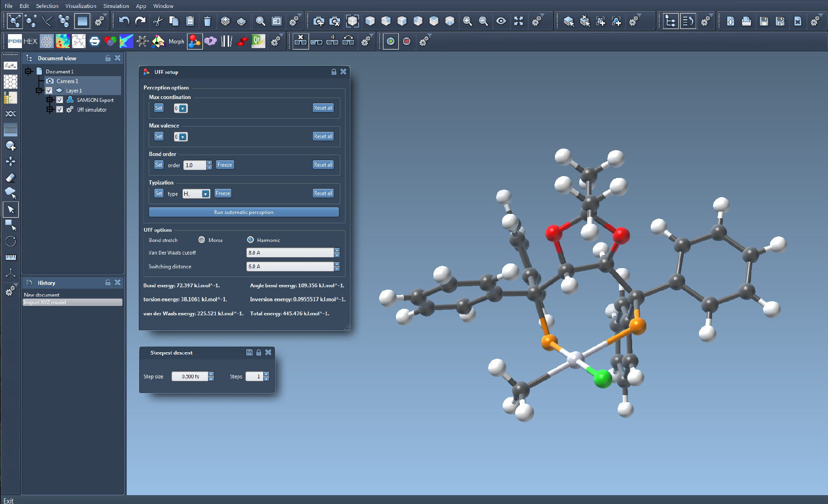Open the Visualization menu
Image resolution: width=828 pixels, height=504 pixels.
[x=81, y=6]
